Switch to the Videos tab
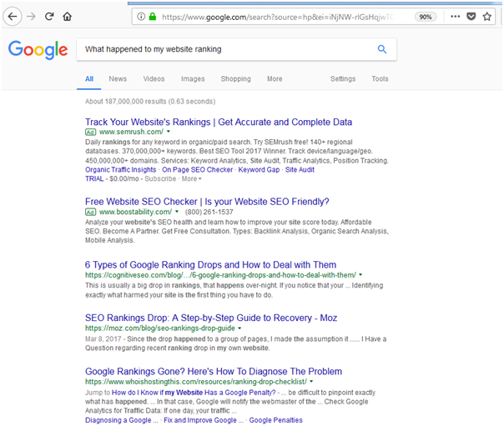 [154, 79]
